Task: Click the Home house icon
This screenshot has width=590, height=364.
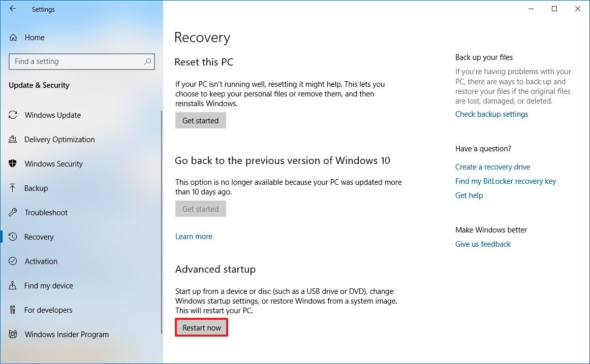Action: click(14, 37)
